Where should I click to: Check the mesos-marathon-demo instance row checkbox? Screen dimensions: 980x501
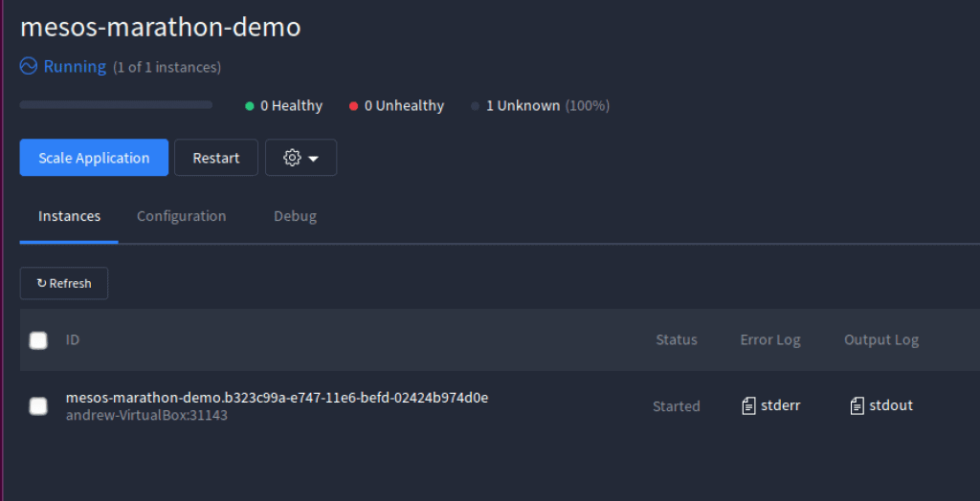pos(38,406)
